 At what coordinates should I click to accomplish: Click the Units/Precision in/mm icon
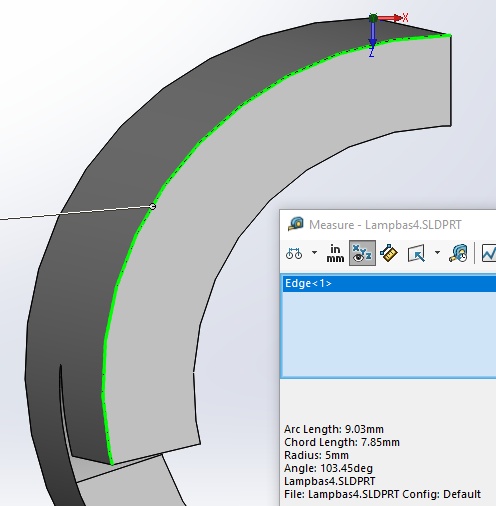[x=335, y=253]
